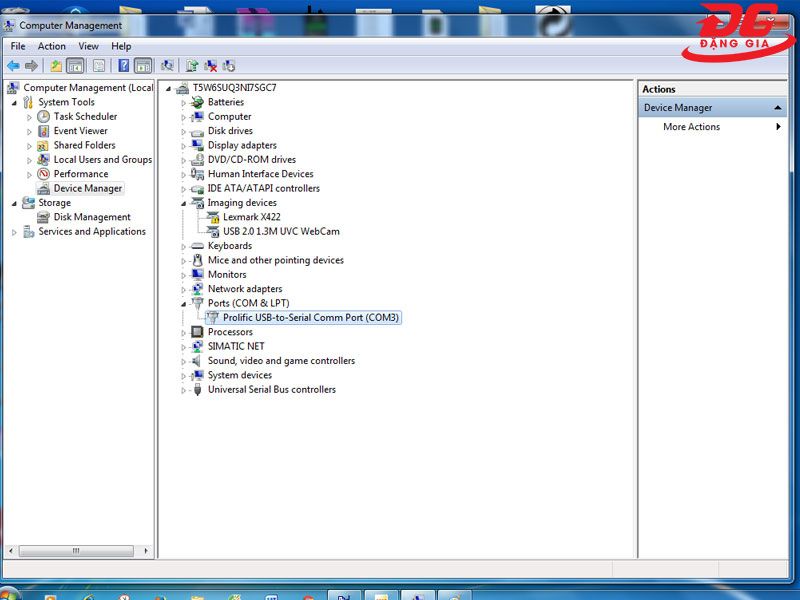This screenshot has width=800, height=600.
Task: Click the Up one level folder icon
Action: 56,66
